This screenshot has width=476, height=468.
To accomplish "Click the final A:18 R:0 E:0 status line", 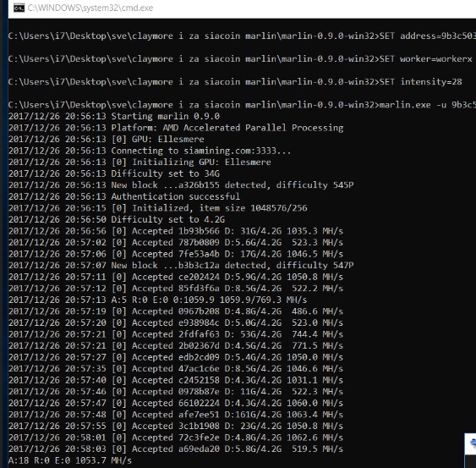I will click(70, 460).
